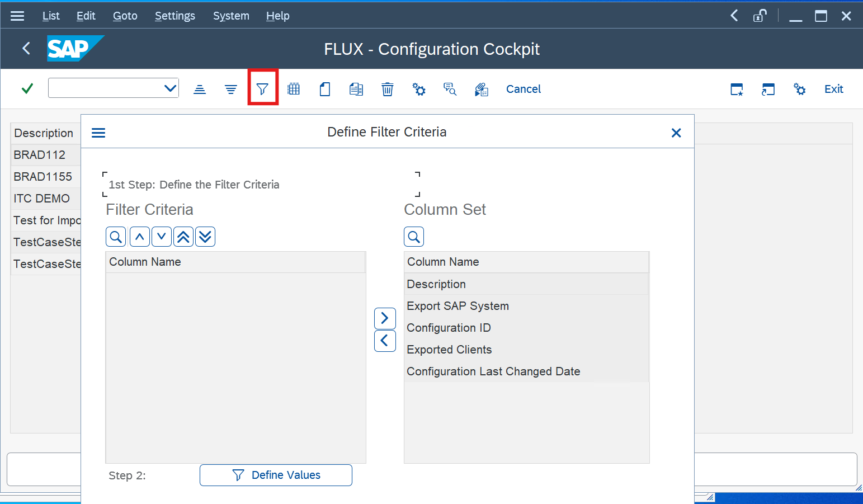Click the sort descending toolbar icon
Image resolution: width=863 pixels, height=504 pixels.
(230, 89)
